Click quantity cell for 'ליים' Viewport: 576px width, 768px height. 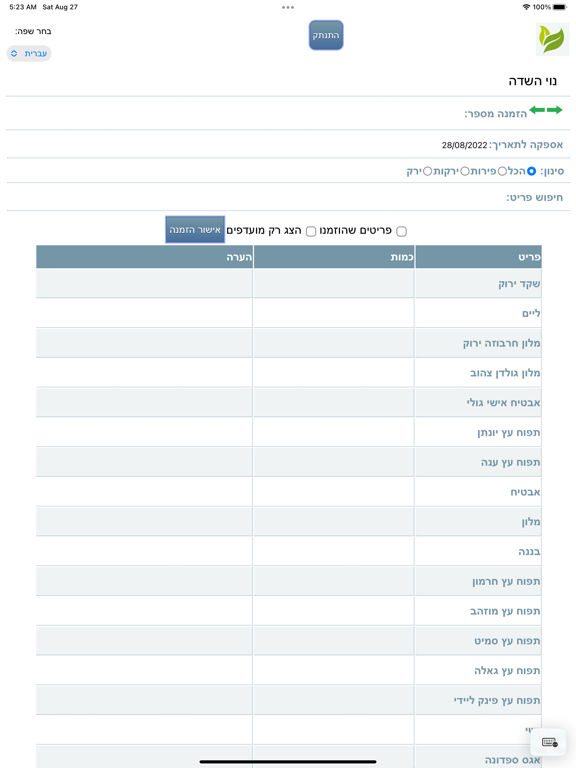click(334, 313)
